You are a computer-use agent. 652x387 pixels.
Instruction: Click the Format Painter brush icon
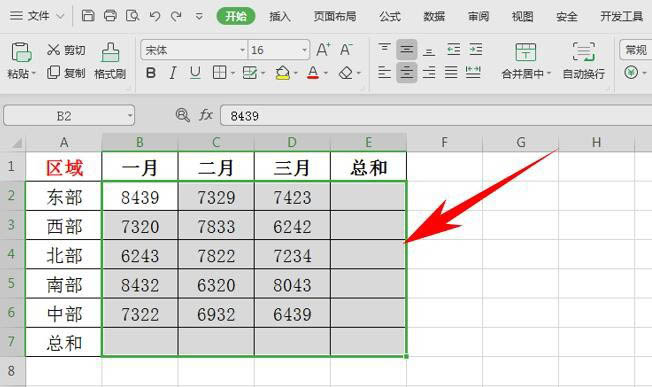(110, 52)
